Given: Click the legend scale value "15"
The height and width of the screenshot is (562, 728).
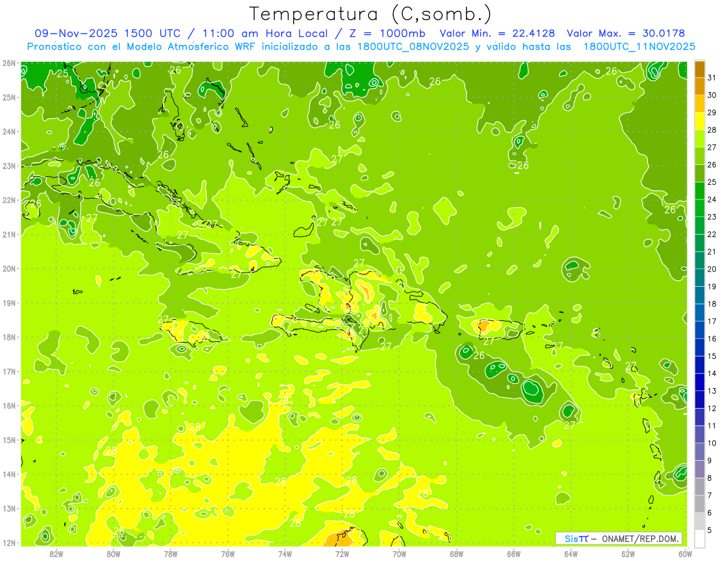Looking at the screenshot, I should click(712, 356).
